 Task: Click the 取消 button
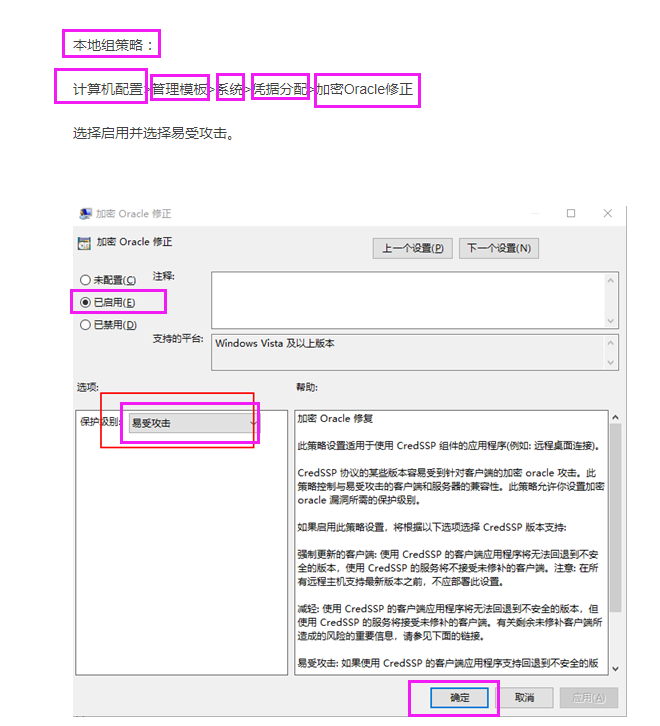(x=524, y=697)
